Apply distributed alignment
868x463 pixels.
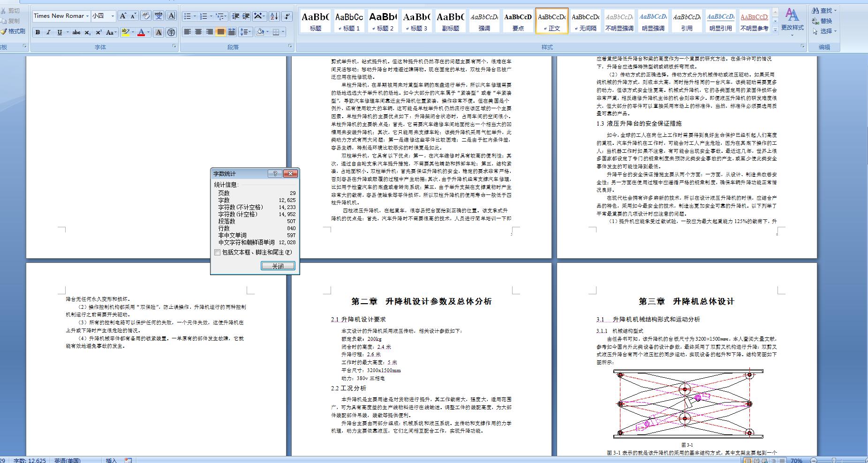(232, 32)
